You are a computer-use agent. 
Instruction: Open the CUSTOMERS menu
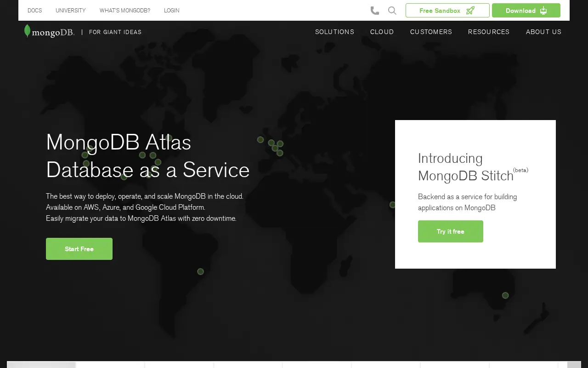click(x=431, y=32)
